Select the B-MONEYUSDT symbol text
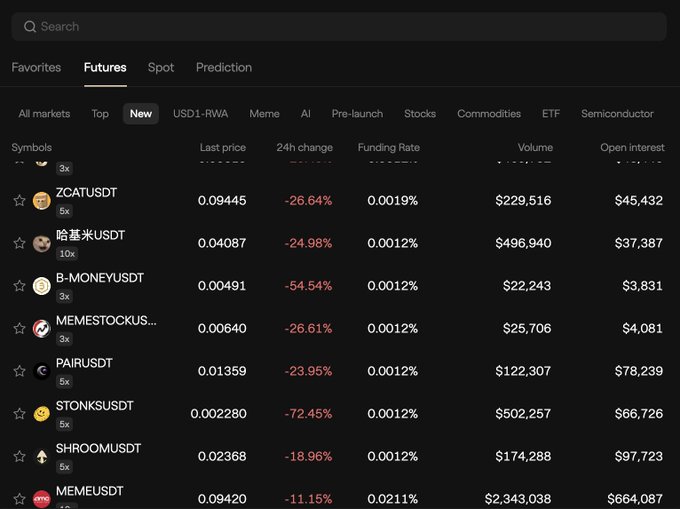This screenshot has height=509, width=680. [100, 278]
